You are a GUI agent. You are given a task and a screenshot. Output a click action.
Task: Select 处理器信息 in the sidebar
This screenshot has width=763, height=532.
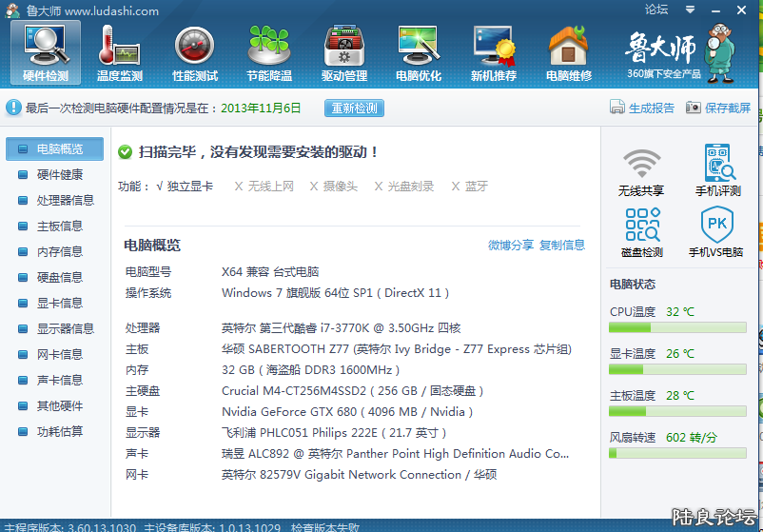point(65,201)
